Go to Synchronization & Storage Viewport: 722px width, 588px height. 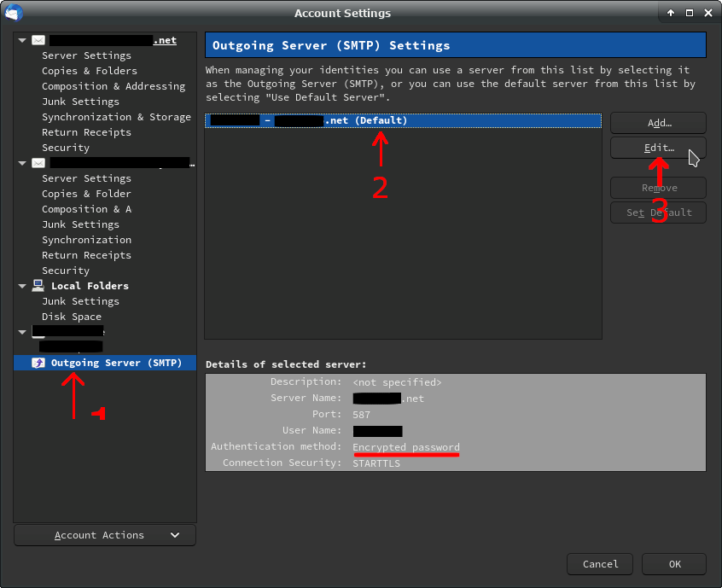[116, 117]
